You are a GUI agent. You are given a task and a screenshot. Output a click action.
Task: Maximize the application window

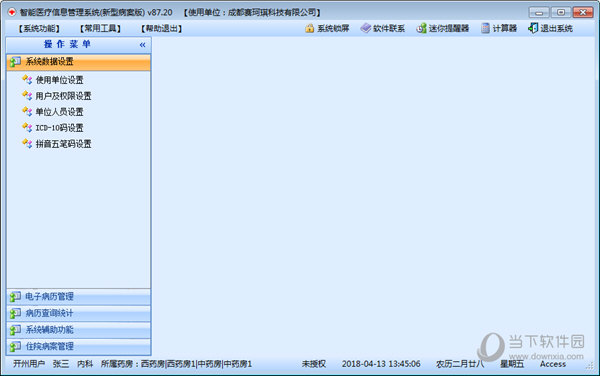[x=561, y=13]
